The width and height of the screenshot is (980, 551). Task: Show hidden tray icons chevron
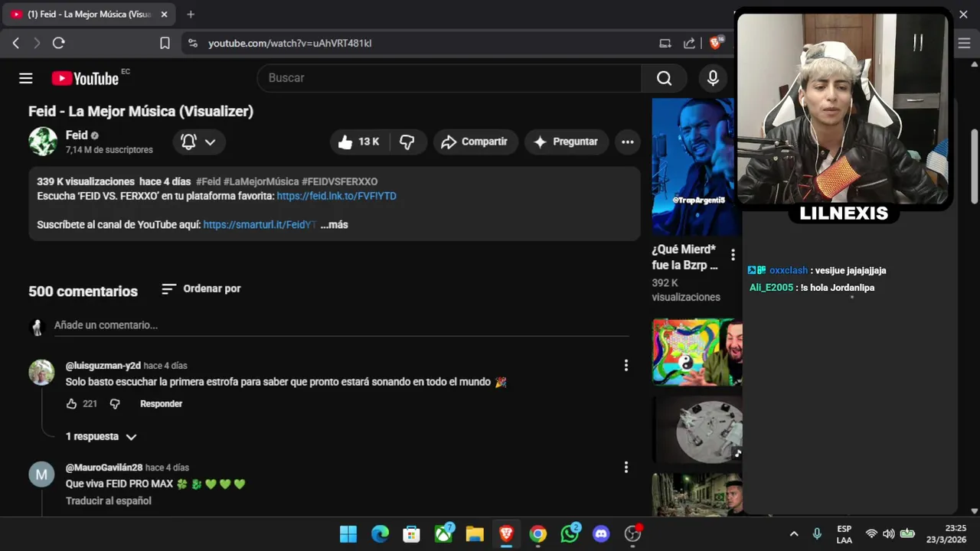coord(794,534)
